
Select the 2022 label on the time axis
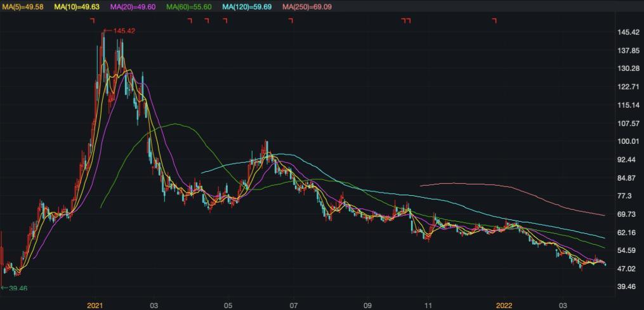pos(503,305)
